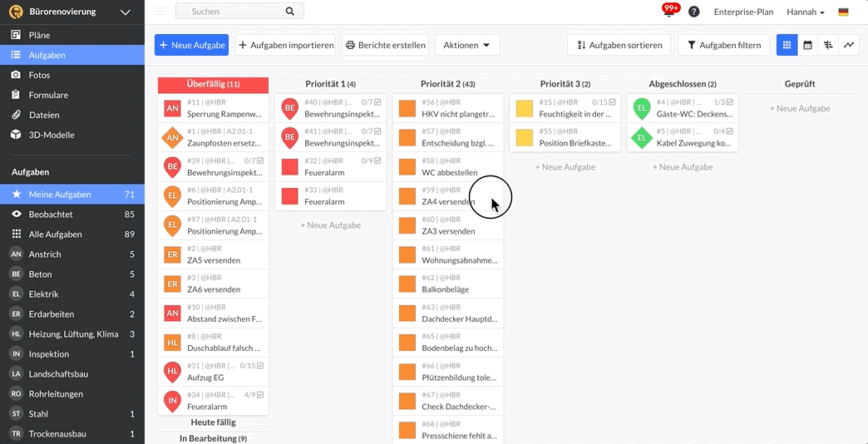This screenshot has width=868, height=444.
Task: Open task card WC abbestellen
Action: point(448,166)
